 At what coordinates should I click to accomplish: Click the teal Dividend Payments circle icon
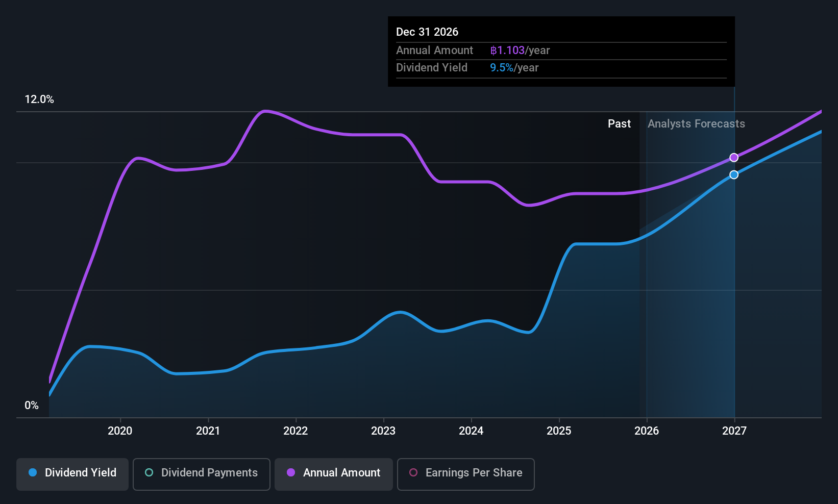tap(149, 473)
